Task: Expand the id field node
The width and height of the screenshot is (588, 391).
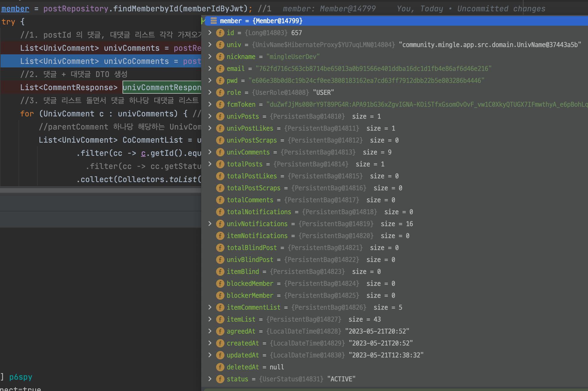Action: (x=210, y=33)
